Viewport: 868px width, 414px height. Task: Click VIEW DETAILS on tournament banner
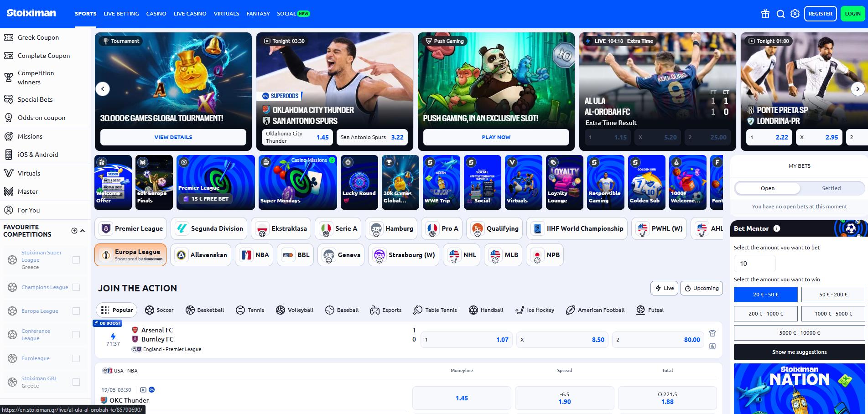173,137
